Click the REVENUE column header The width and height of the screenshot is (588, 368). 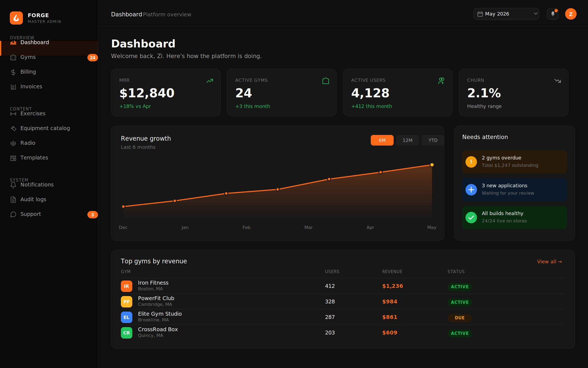point(392,272)
